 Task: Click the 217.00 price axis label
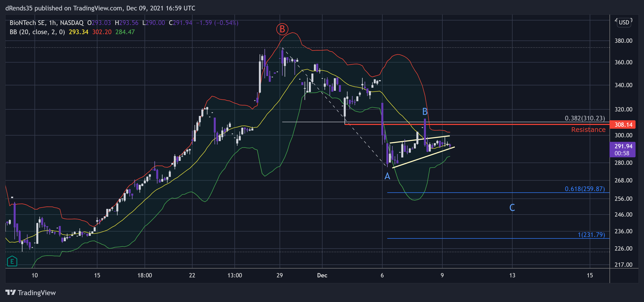click(623, 264)
